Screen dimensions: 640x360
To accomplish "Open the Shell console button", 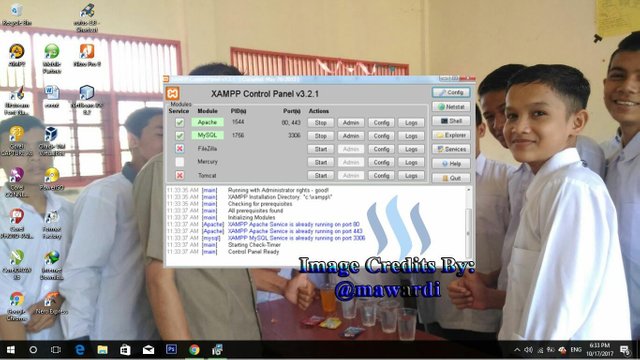I will [x=451, y=121].
